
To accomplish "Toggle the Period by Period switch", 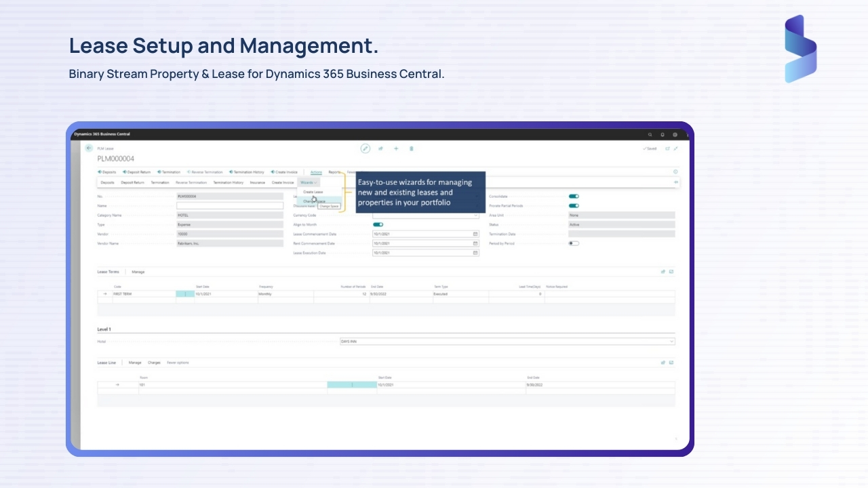I will 574,243.
